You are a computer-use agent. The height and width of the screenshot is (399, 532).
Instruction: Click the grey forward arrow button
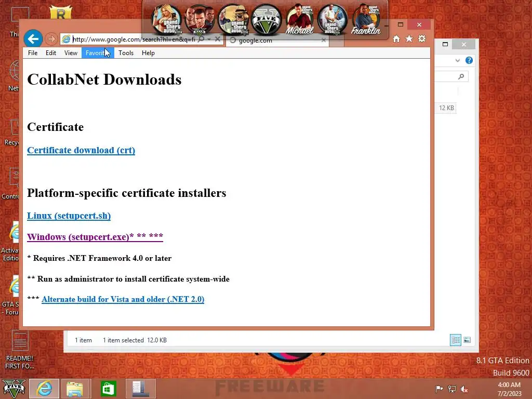51,39
